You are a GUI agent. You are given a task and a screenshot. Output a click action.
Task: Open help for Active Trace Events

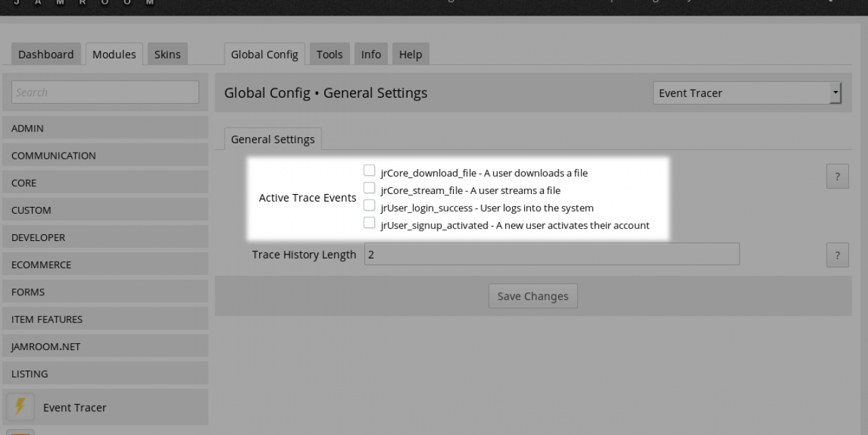pos(837,176)
